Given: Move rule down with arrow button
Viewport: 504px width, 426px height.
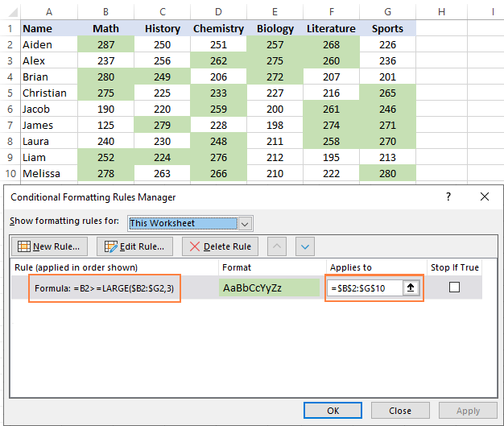Looking at the screenshot, I should coord(304,246).
